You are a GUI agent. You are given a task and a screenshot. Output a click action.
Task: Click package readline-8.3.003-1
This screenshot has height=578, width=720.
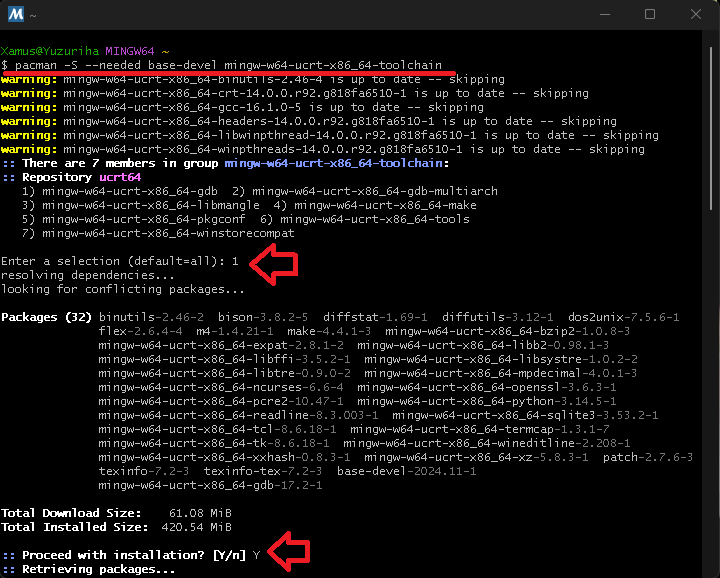pos(238,415)
